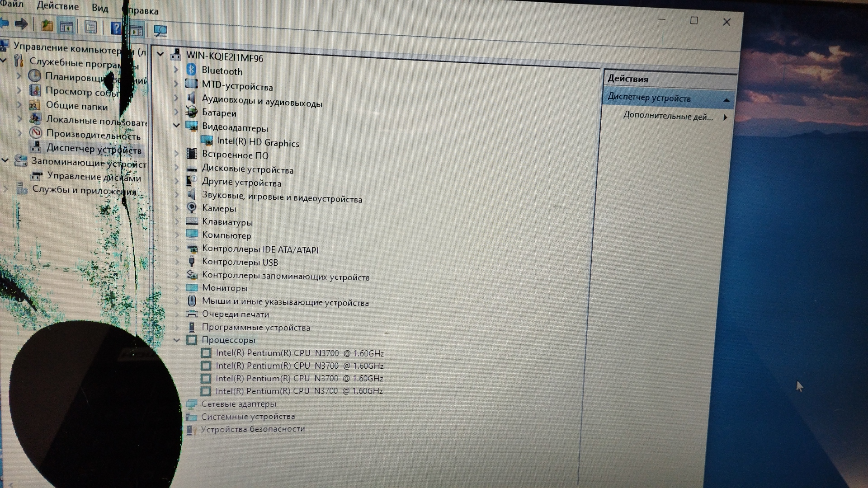This screenshot has width=868, height=488.
Task: Collapse the Диспетчер устройств actions header arrow
Action: 726,100
